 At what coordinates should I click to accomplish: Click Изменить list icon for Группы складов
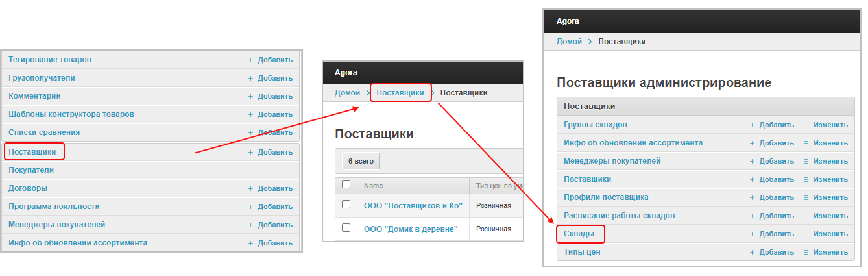coord(806,125)
